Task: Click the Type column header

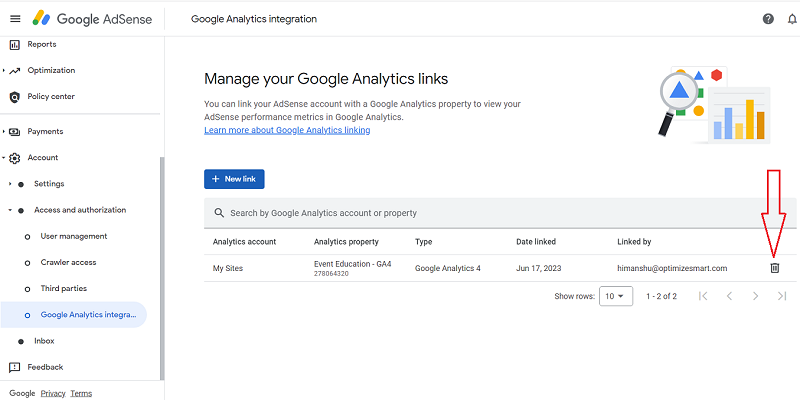Action: click(423, 242)
